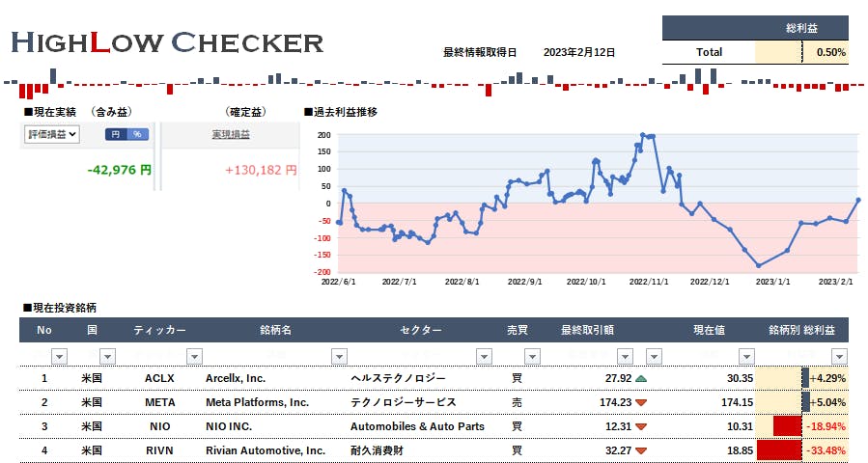Click the 銘柄別 総利益 column header
868x463 pixels.
[807, 330]
